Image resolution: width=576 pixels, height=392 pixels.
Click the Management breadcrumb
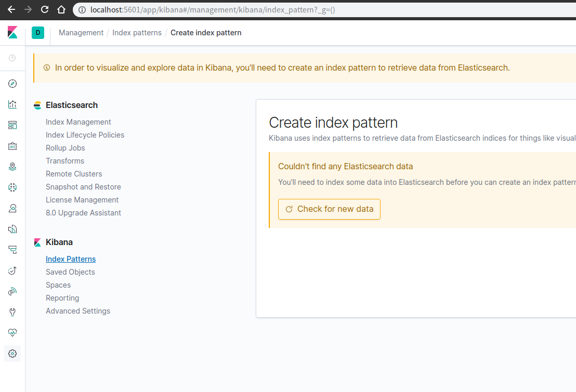pyautogui.click(x=81, y=33)
